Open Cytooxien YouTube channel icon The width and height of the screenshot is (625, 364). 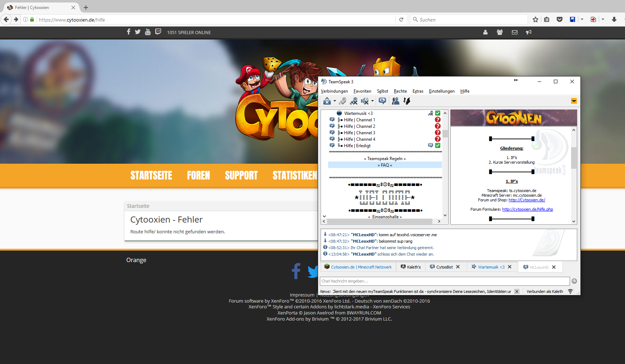coord(148,32)
